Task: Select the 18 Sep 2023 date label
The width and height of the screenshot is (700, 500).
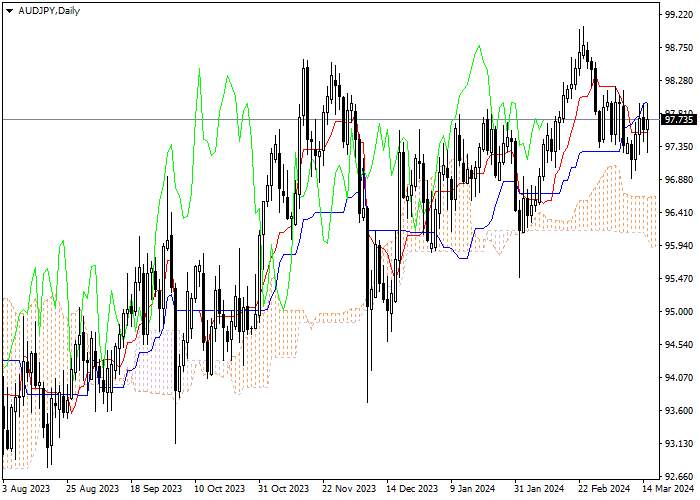Action: click(156, 488)
